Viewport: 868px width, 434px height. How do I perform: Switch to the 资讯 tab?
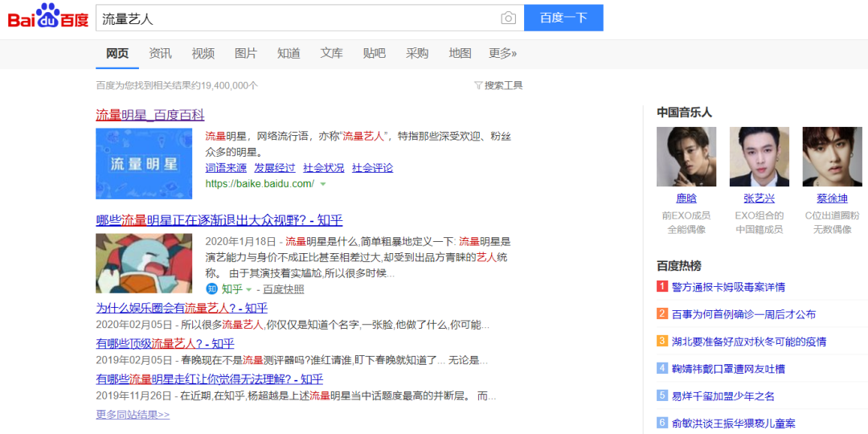click(160, 54)
